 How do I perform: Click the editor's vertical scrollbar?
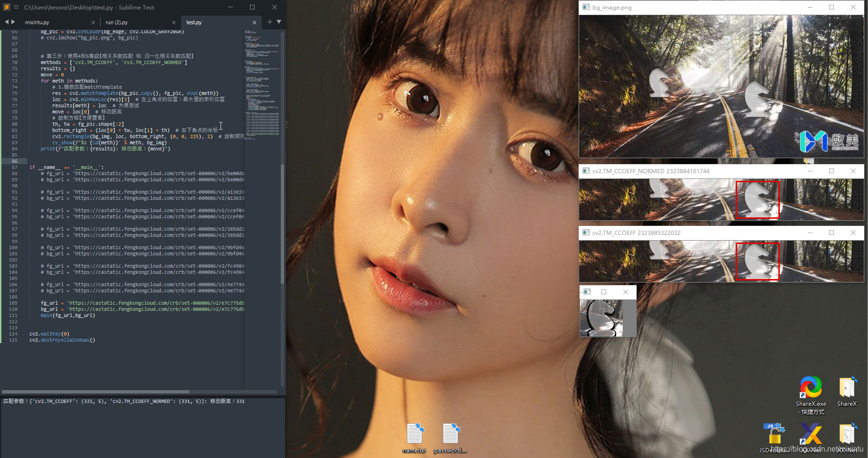click(283, 224)
